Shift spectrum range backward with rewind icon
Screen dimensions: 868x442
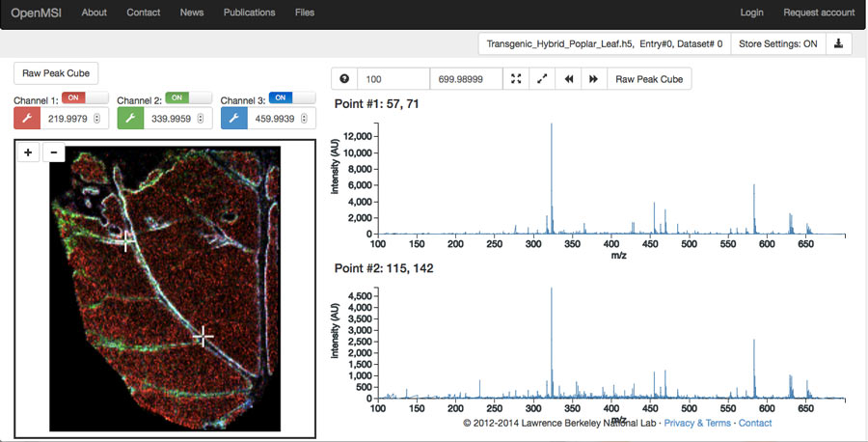click(x=568, y=79)
